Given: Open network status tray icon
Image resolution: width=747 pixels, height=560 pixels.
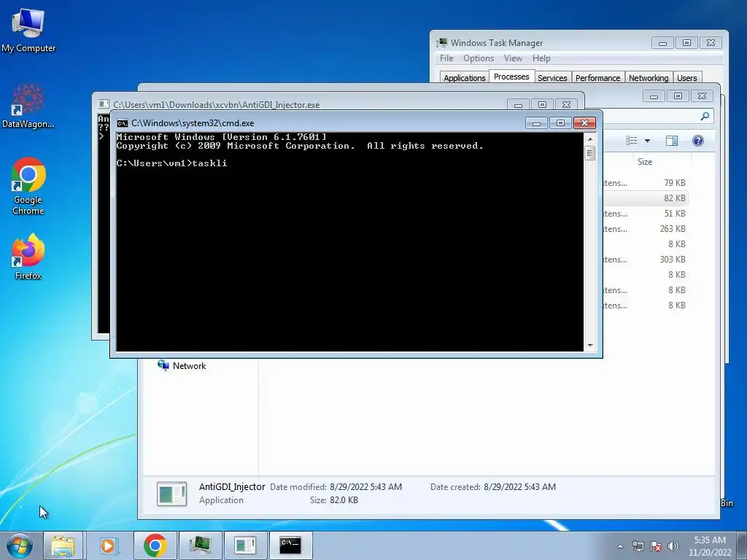Looking at the screenshot, I should [x=638, y=546].
